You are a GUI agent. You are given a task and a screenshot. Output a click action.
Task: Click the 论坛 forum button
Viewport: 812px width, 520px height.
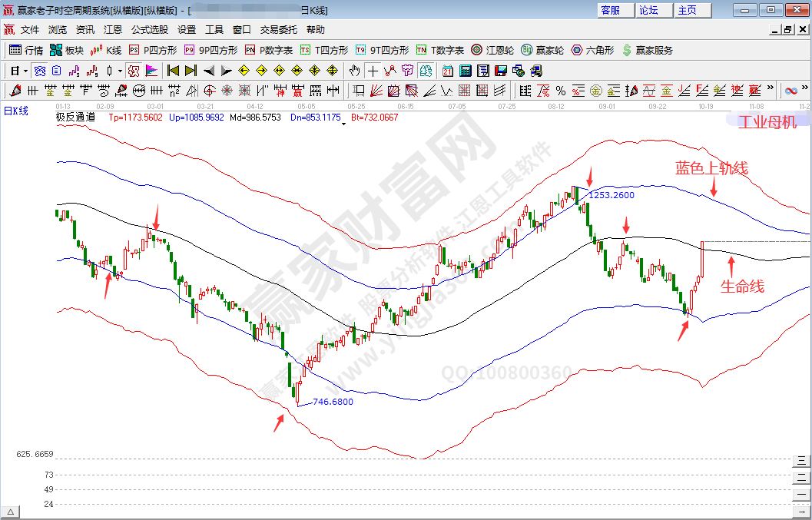point(649,10)
